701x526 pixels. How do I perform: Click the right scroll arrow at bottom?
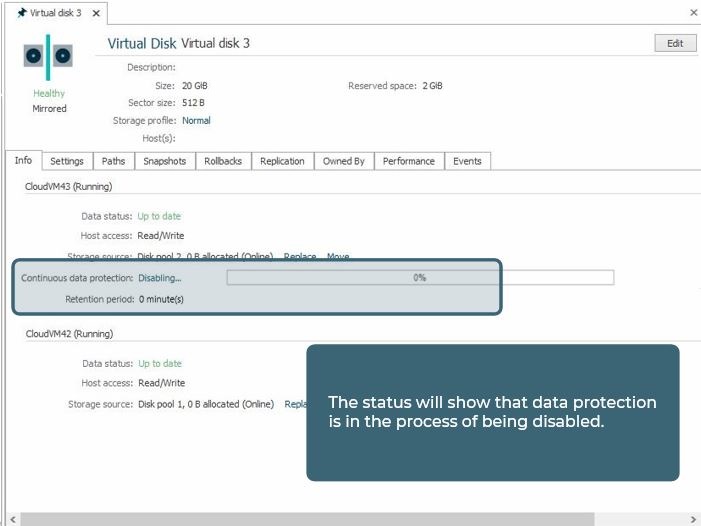(694, 519)
